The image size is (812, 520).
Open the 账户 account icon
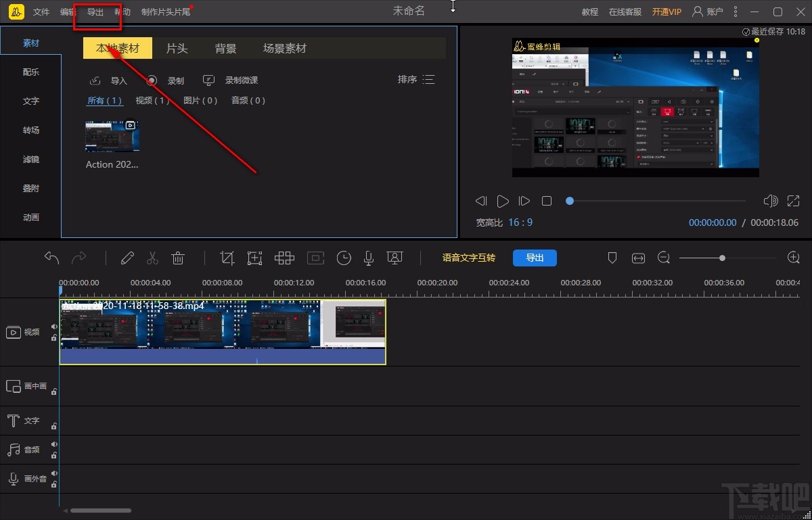click(x=707, y=11)
